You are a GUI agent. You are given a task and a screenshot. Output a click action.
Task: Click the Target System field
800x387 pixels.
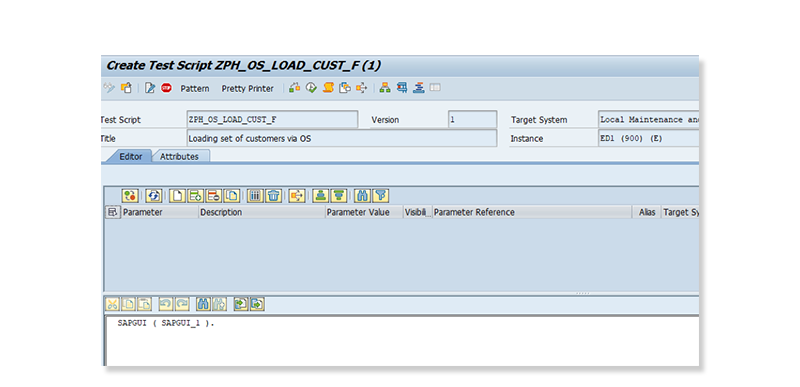[x=648, y=120]
